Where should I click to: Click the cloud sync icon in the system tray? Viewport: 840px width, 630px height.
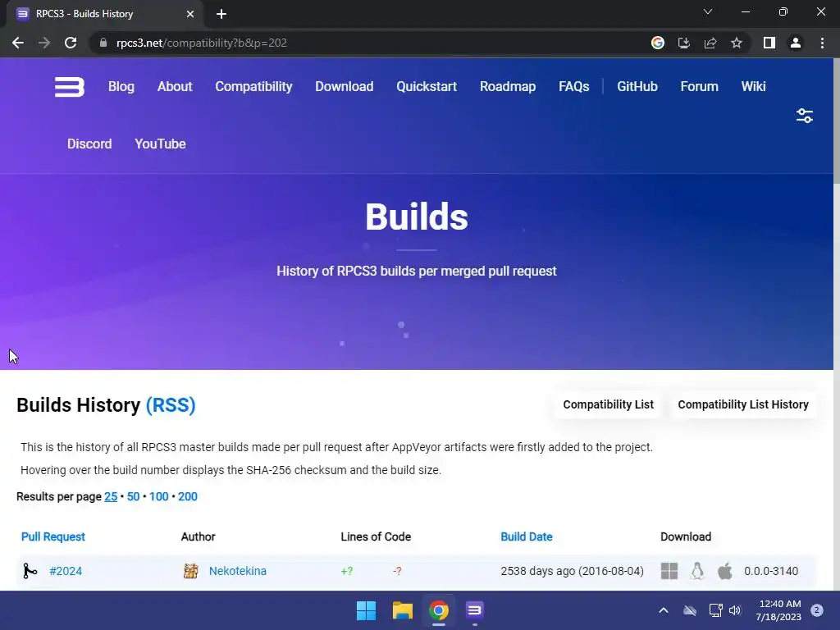(x=690, y=610)
